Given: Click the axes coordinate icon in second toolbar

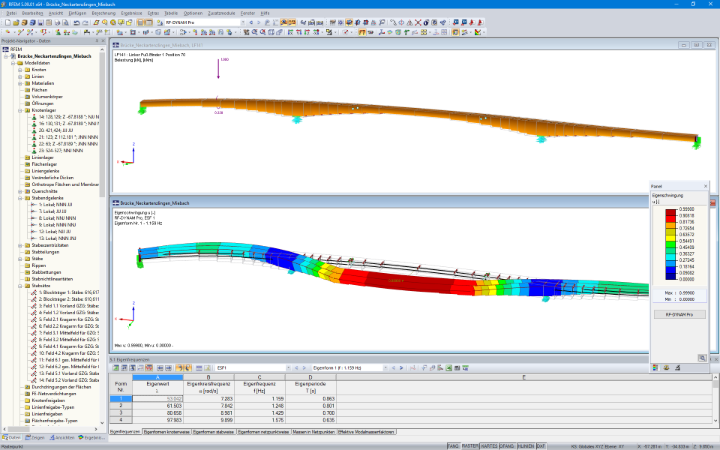Looking at the screenshot, I should tap(381, 32).
